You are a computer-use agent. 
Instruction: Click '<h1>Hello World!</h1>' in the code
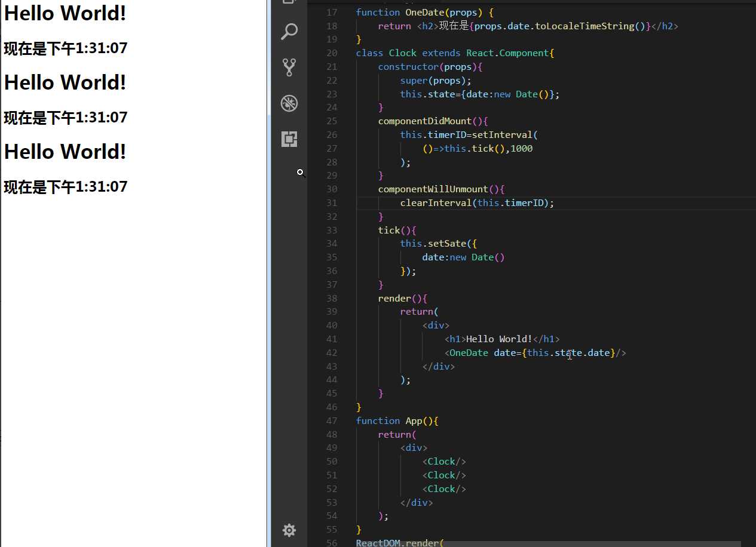[x=502, y=339]
